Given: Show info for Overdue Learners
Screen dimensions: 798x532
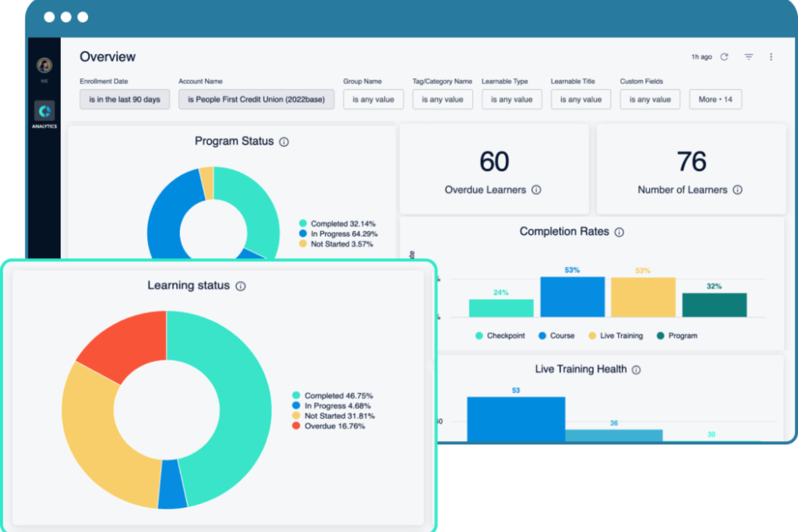Looking at the screenshot, I should pyautogui.click(x=536, y=190).
